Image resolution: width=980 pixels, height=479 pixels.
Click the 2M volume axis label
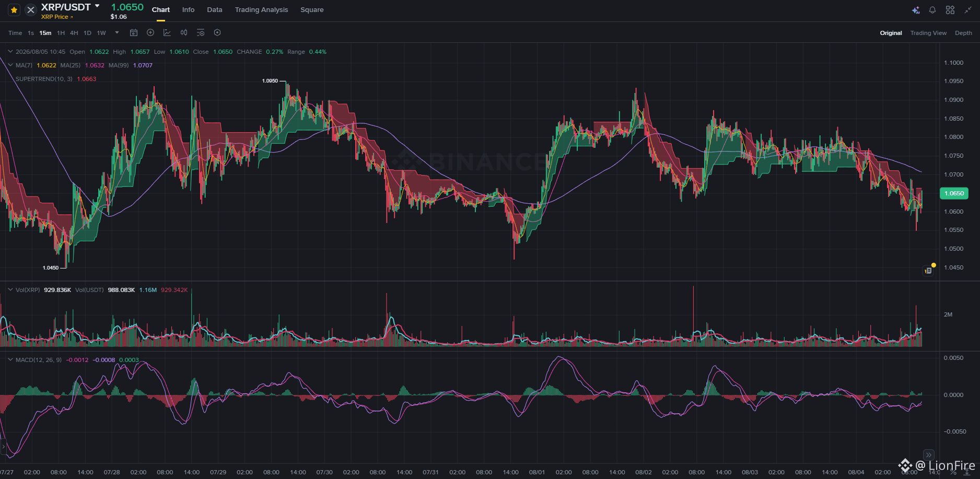(948, 314)
